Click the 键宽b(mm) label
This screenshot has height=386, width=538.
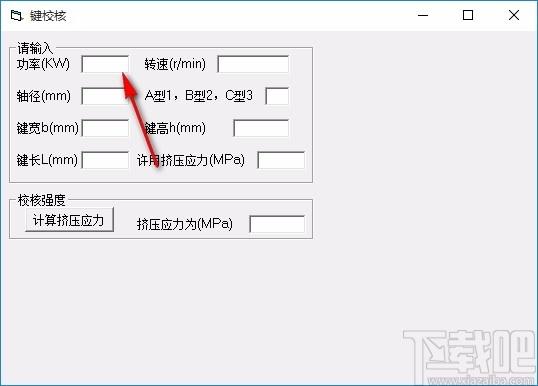[48, 128]
